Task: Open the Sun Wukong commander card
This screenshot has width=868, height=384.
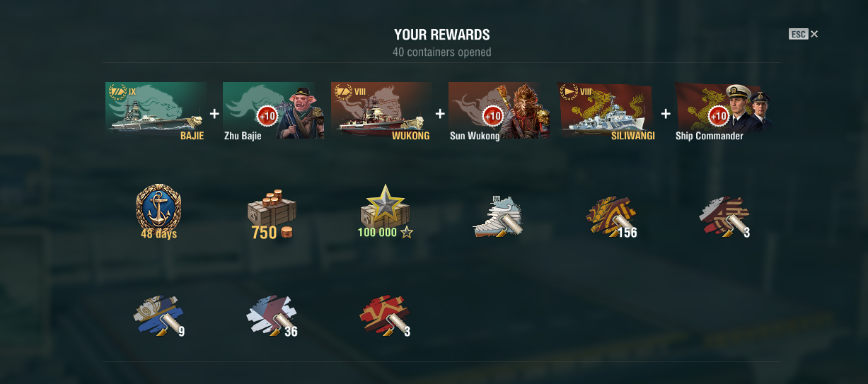Action: coord(500,112)
